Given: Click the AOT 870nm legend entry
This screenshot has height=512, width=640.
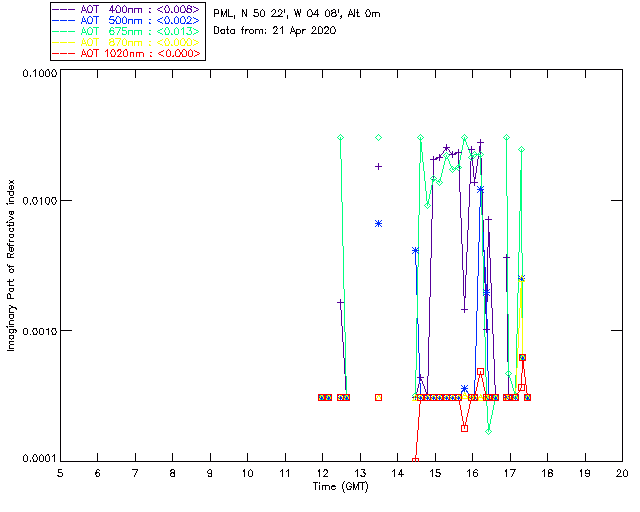Looking at the screenshot, I should pos(128,42).
